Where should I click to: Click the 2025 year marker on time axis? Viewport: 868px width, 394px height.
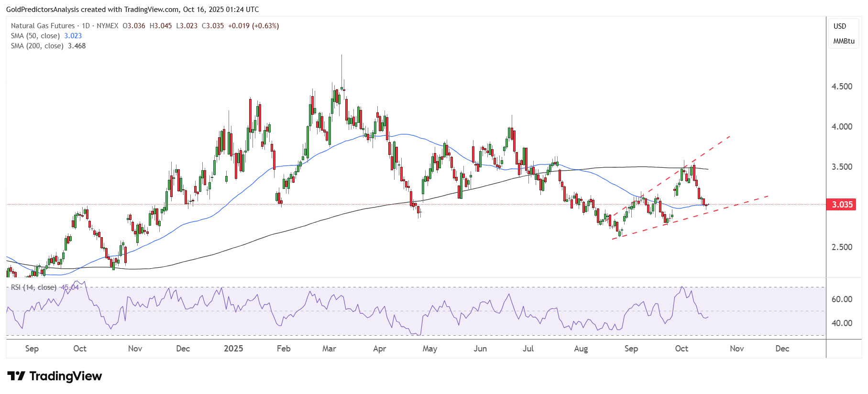pos(233,349)
